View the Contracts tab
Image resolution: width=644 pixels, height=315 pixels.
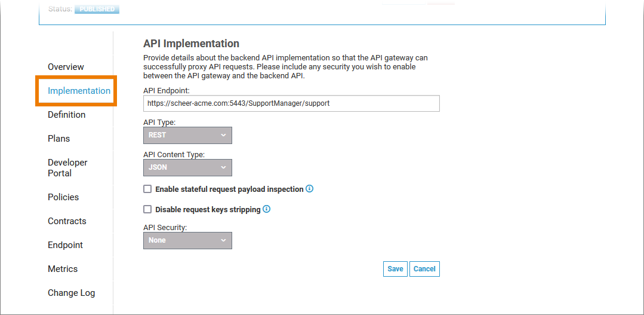tap(67, 221)
